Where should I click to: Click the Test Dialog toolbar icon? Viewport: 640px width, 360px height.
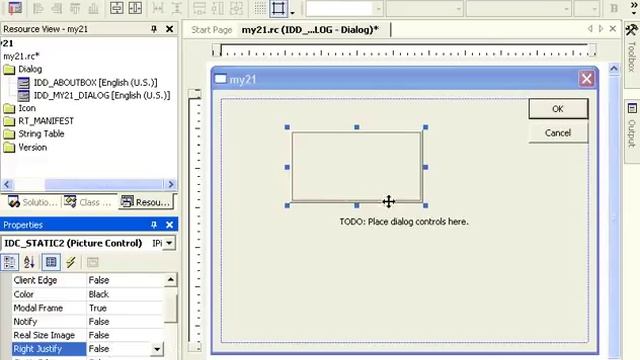click(x=15, y=8)
